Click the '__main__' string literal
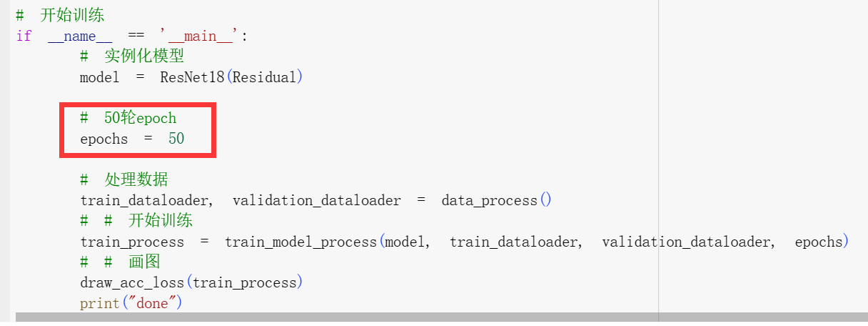 tap(201, 36)
